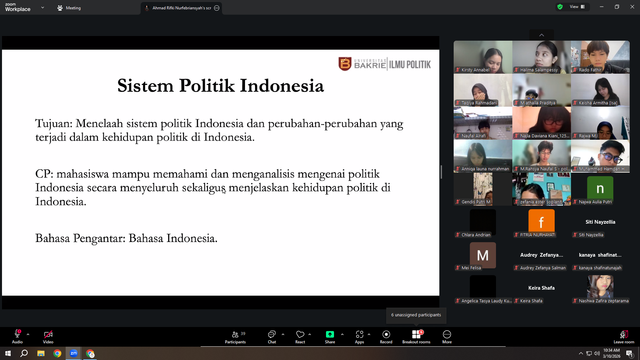Viewport: 640px width, 360px height.
Task: Expand share options arrow beside Share
Action: coord(342,334)
